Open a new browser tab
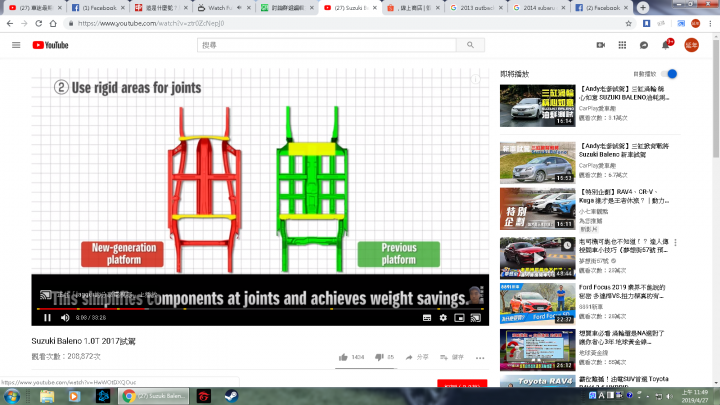Screen dimensions: 720x405 (643, 8)
